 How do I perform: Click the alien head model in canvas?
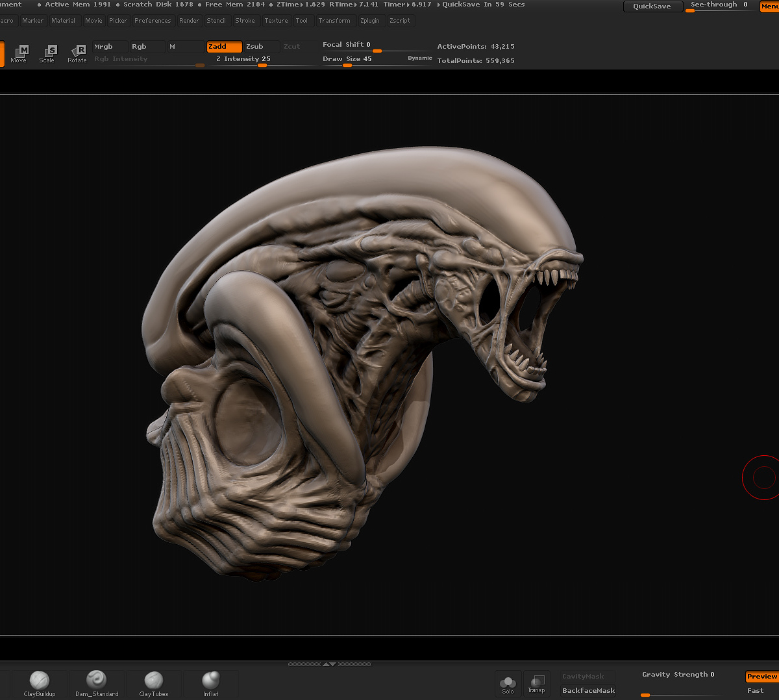[x=364, y=364]
